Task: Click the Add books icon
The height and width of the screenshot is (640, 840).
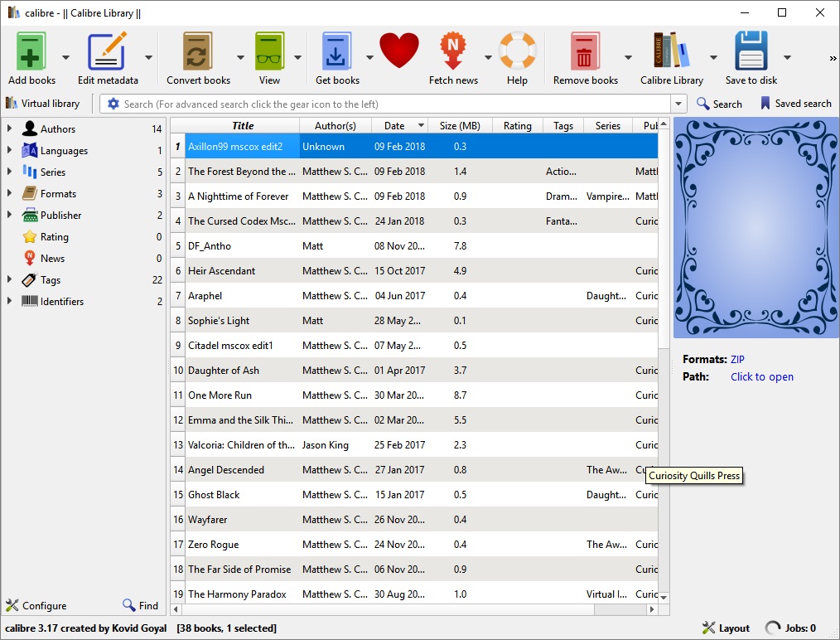Action: click(x=31, y=51)
